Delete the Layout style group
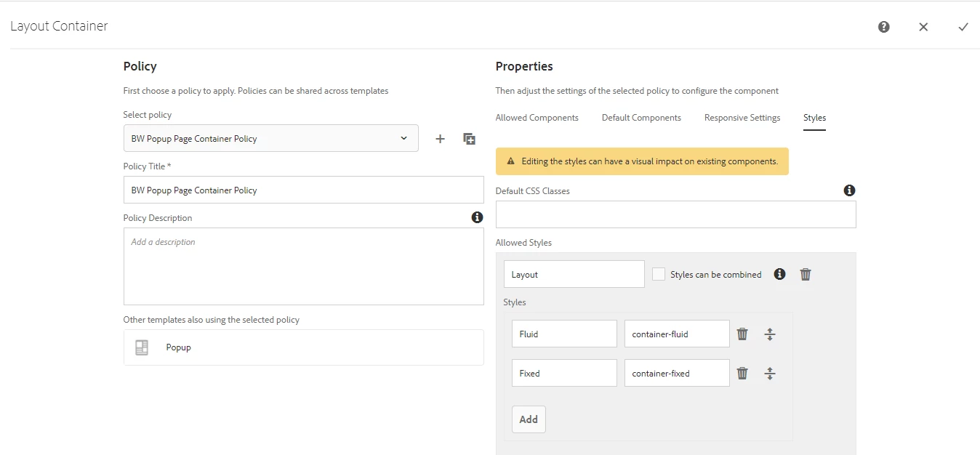Screen dimensions: 980x455 pos(806,274)
